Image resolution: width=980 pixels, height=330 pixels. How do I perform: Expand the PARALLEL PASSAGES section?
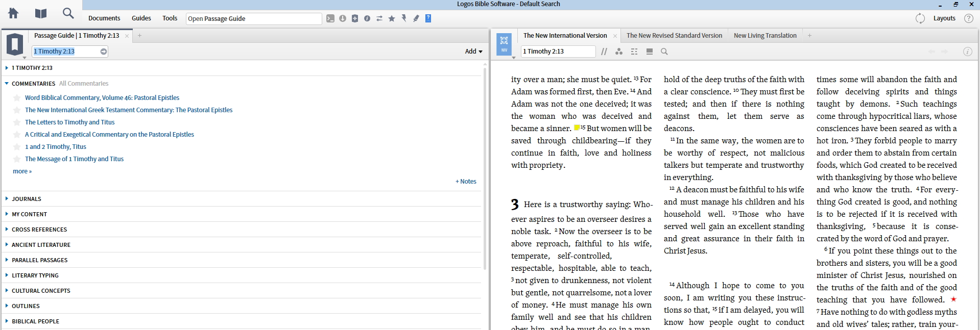click(x=7, y=260)
